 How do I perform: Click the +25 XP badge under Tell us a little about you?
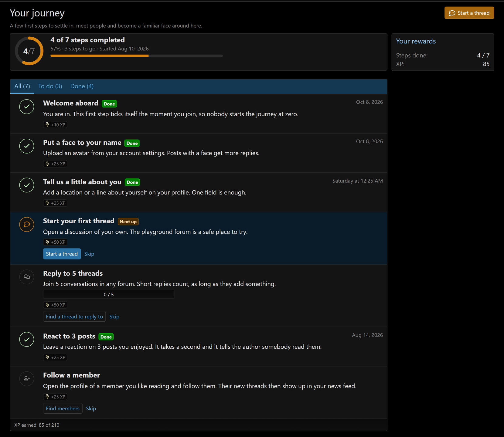click(x=55, y=203)
